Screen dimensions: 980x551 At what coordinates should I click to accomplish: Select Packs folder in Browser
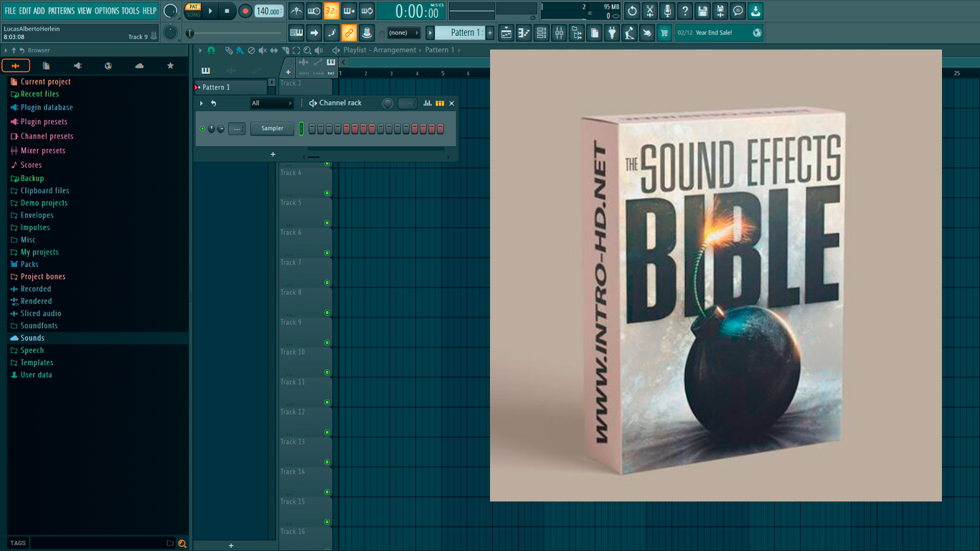29,264
